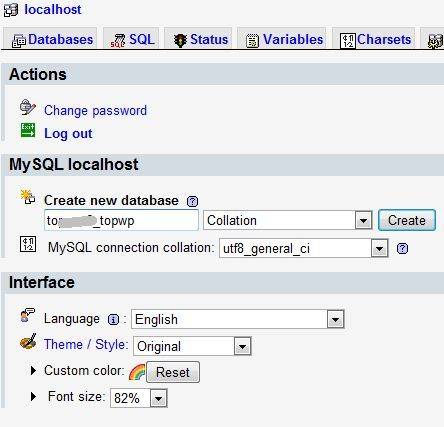This screenshot has height=427, width=444.
Task: Open the Theme dropdown showing Original
Action: pyautogui.click(x=192, y=346)
